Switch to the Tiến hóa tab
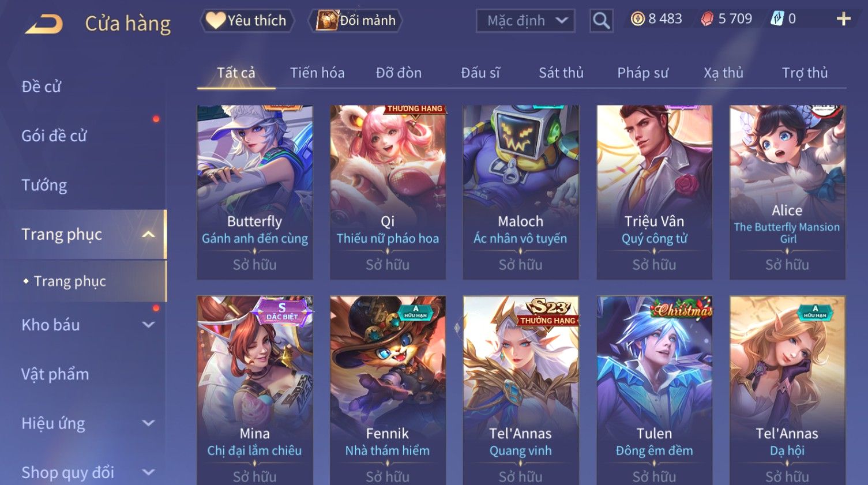Image resolution: width=868 pixels, height=485 pixels. (317, 73)
